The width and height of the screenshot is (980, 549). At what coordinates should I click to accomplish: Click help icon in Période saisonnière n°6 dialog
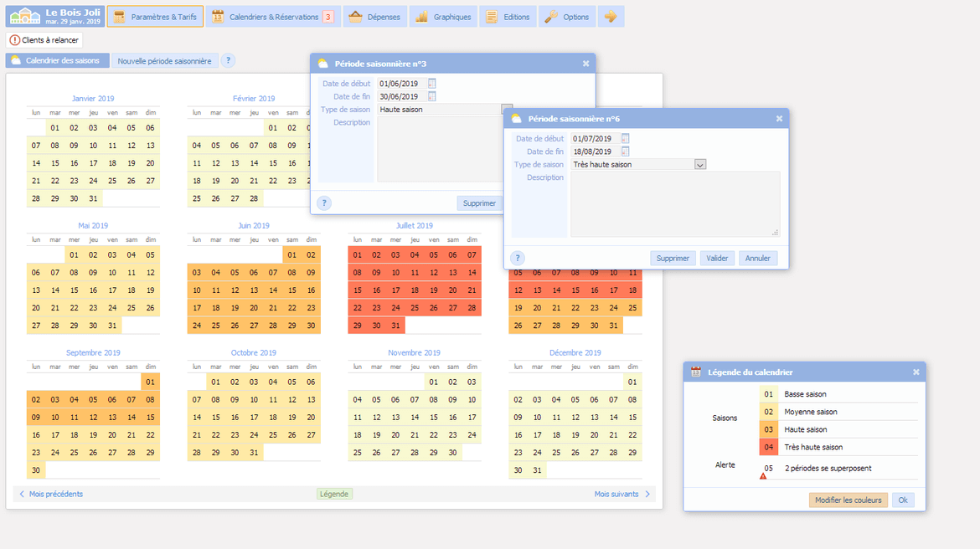click(x=518, y=259)
